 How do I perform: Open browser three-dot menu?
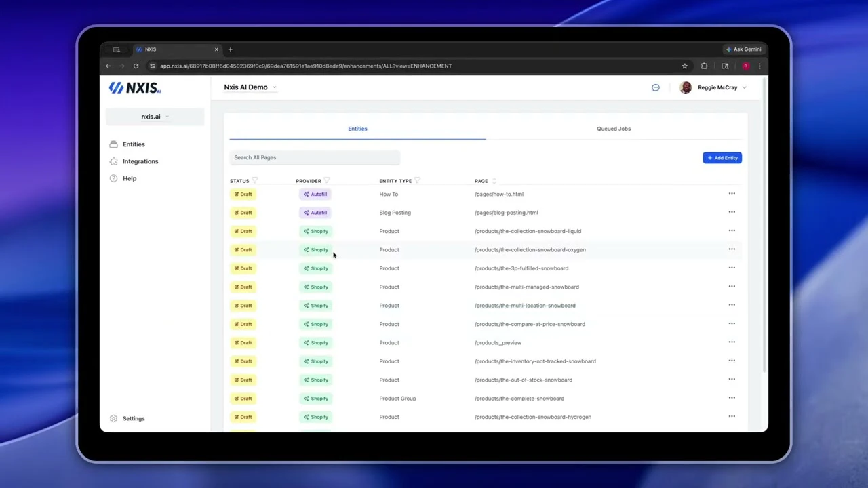click(759, 66)
